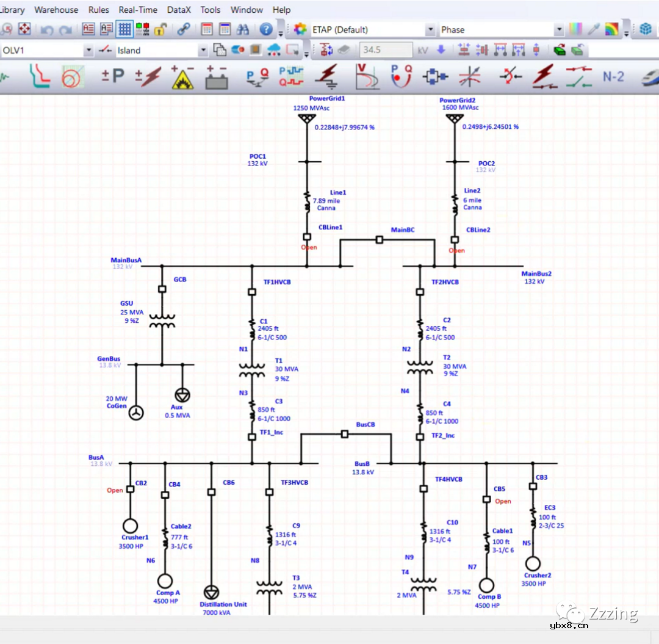
Task: Open the Island configuration dropdown
Action: click(203, 50)
